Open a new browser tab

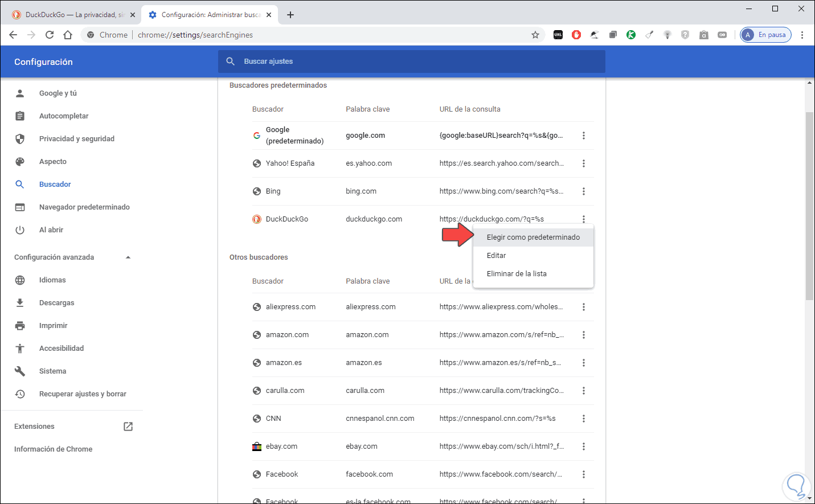click(290, 15)
